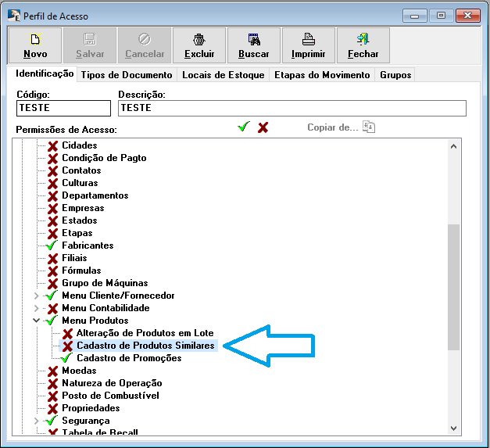Switch to Tipos de Documento tab
490x448 pixels.
[x=127, y=75]
